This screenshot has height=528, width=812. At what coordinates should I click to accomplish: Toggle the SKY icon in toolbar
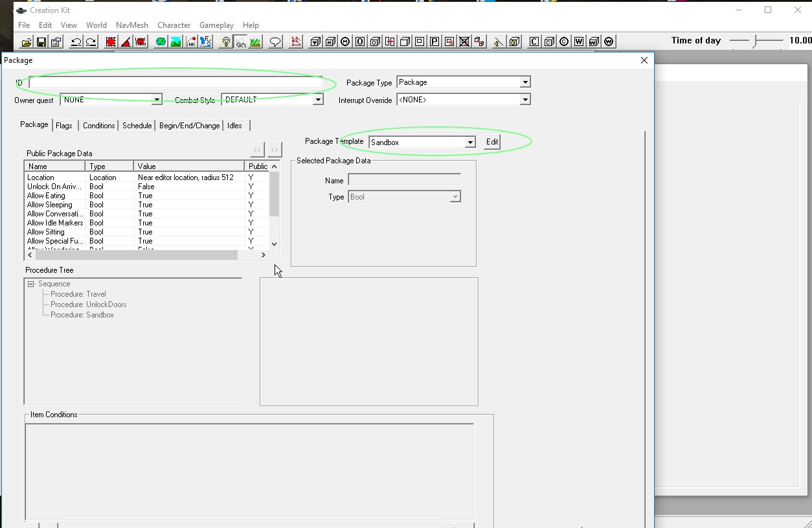click(241, 42)
